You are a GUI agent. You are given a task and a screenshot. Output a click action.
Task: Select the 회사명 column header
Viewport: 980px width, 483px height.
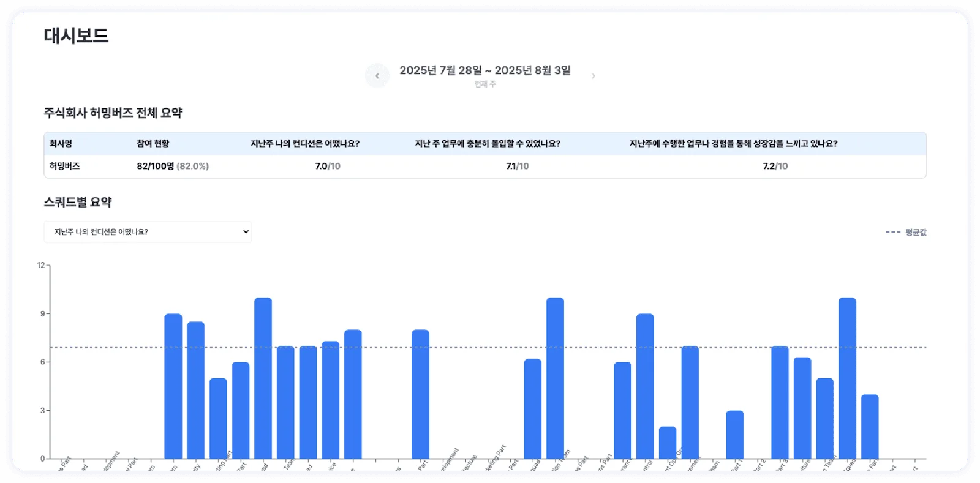coord(61,144)
